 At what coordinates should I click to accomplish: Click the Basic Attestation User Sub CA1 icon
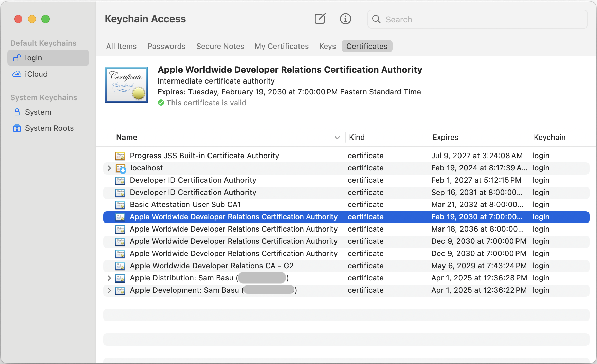tap(120, 205)
